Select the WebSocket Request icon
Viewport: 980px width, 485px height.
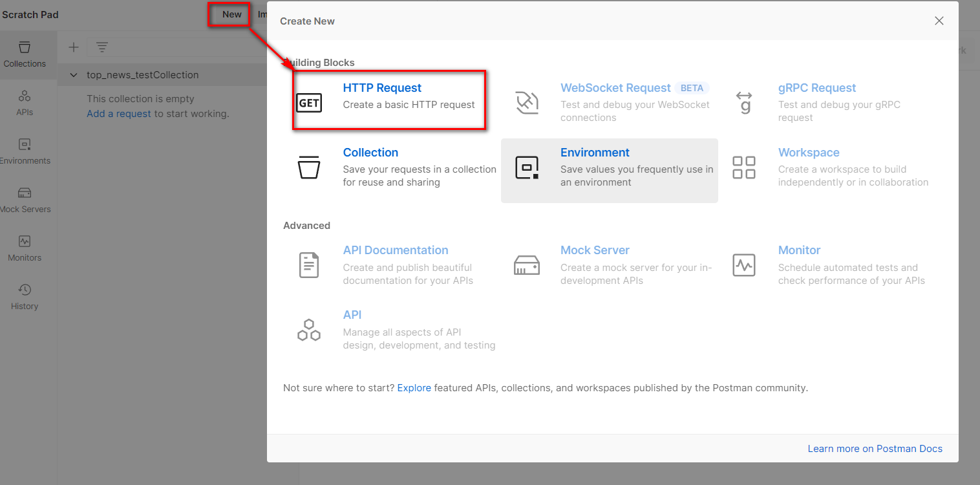point(527,103)
